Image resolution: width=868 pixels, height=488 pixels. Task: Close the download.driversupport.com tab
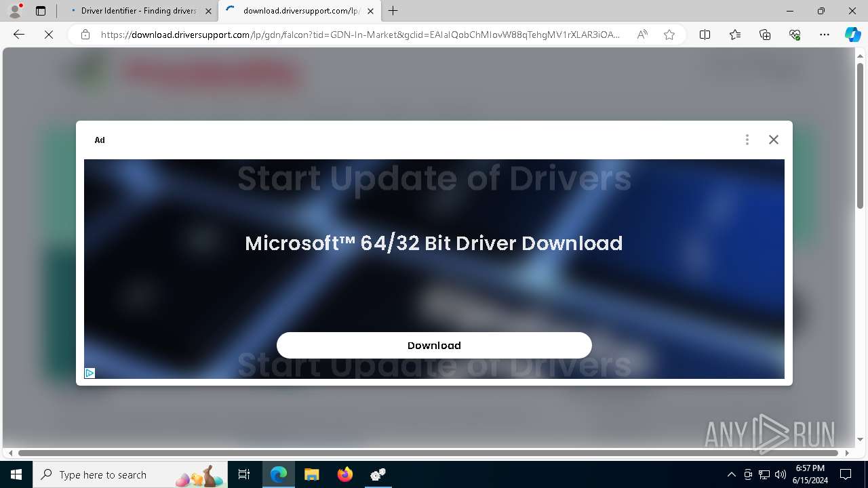[x=370, y=11]
